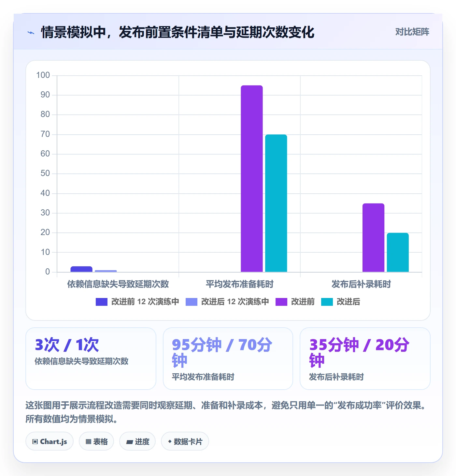Select the 95分钟 / 70分钟 data card
Screen dimensions: 456x476
pyautogui.click(x=228, y=359)
